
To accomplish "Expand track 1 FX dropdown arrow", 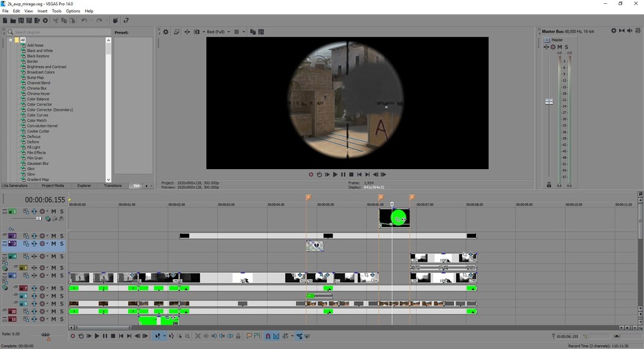I will point(47,211).
